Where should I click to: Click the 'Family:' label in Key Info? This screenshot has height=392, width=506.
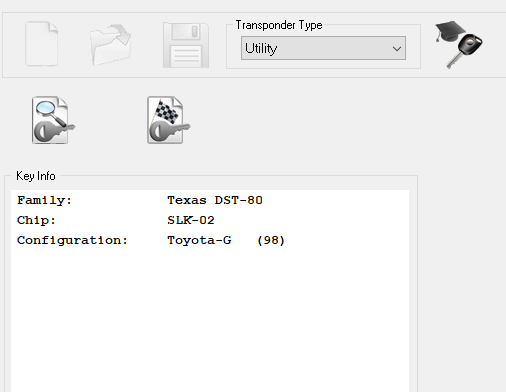(x=44, y=200)
